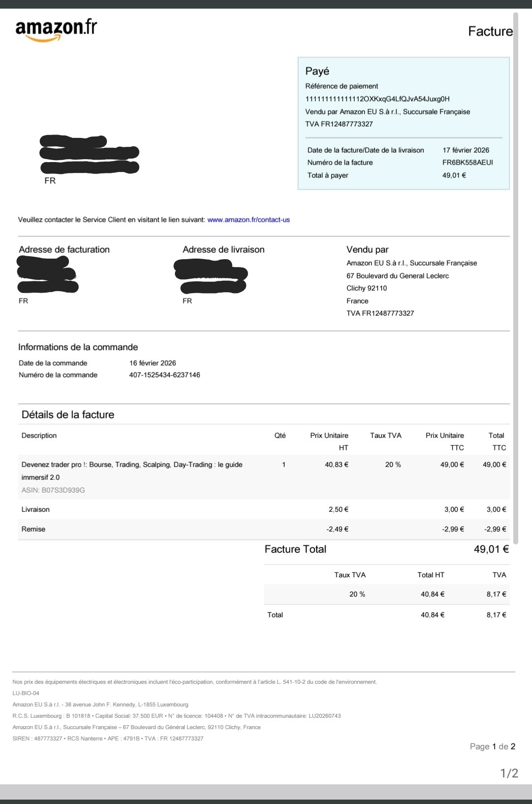Image resolution: width=532 pixels, height=804 pixels.
Task: Click invoice number FR6BK558AEUI
Action: (x=467, y=163)
